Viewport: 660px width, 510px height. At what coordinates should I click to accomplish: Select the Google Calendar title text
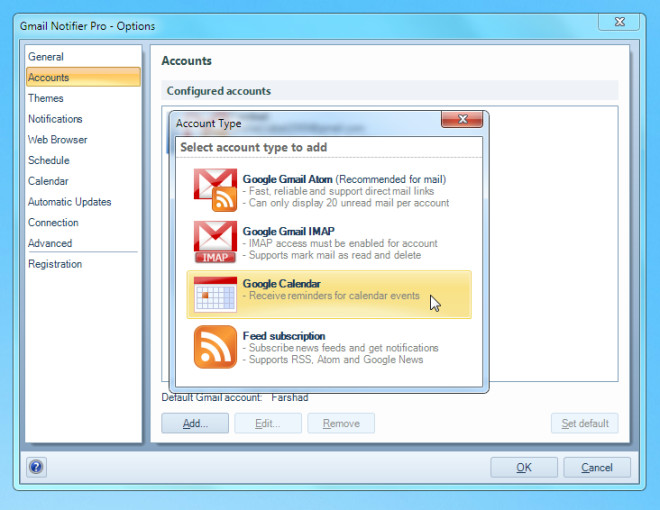coord(282,284)
